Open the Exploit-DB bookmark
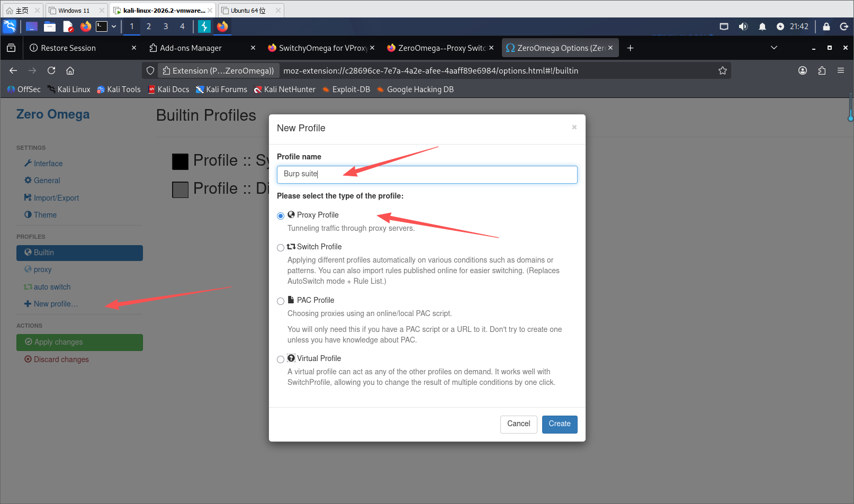The width and height of the screenshot is (854, 504). [x=346, y=89]
